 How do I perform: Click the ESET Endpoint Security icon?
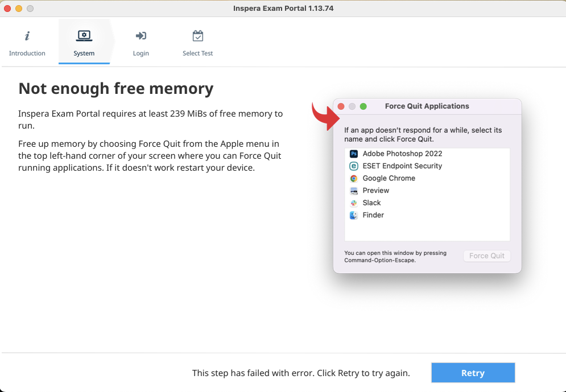click(354, 166)
